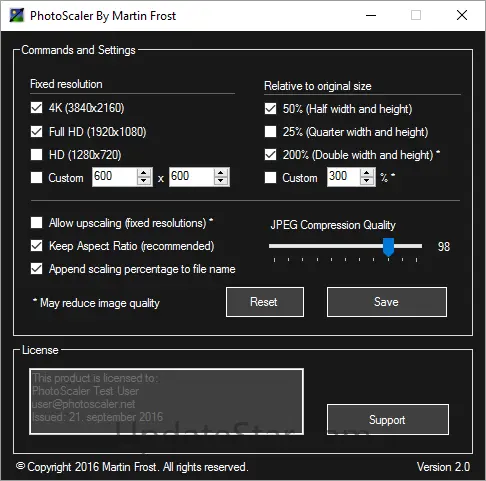This screenshot has height=481, width=486.
Task: Decrease custom height with down arrow
Action: coord(221,181)
